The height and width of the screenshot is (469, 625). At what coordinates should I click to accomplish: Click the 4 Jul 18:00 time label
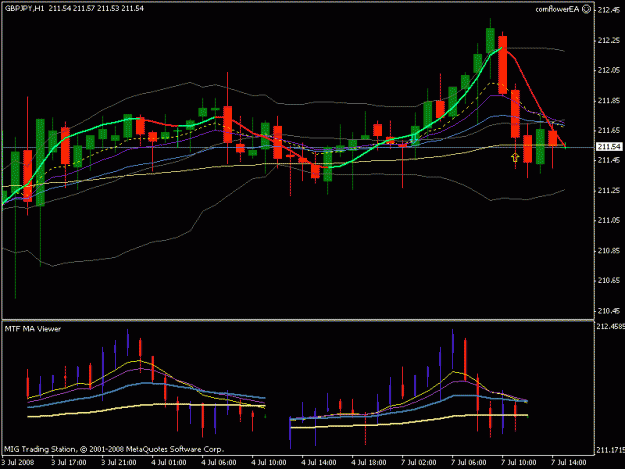[x=369, y=463]
